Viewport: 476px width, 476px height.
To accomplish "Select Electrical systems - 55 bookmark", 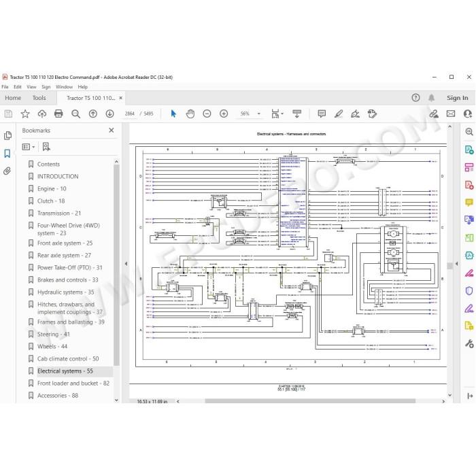I will pos(65,371).
